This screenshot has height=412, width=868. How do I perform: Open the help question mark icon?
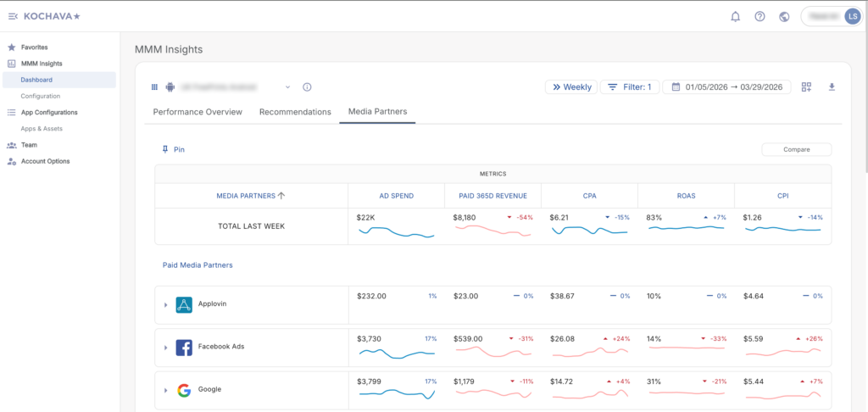759,16
